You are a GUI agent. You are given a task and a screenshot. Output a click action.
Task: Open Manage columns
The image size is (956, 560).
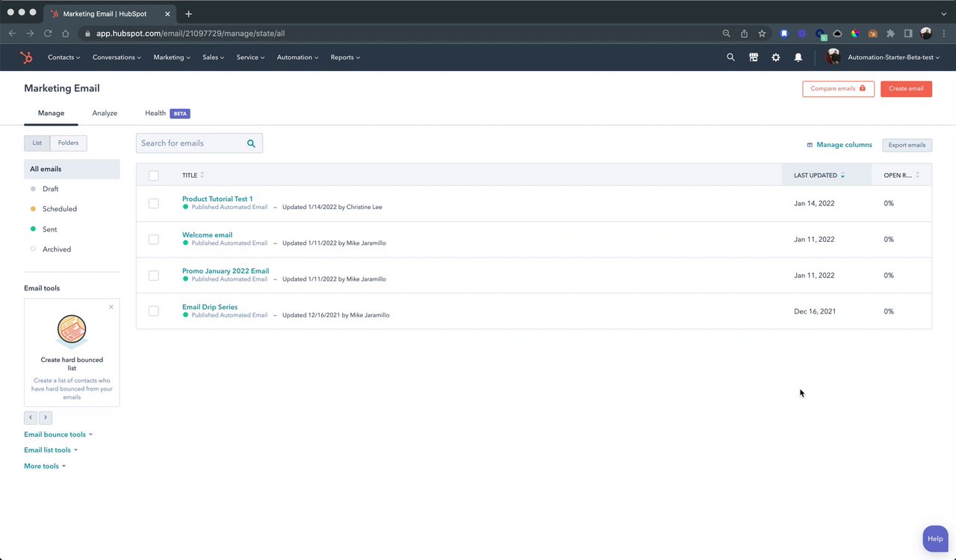(x=839, y=145)
